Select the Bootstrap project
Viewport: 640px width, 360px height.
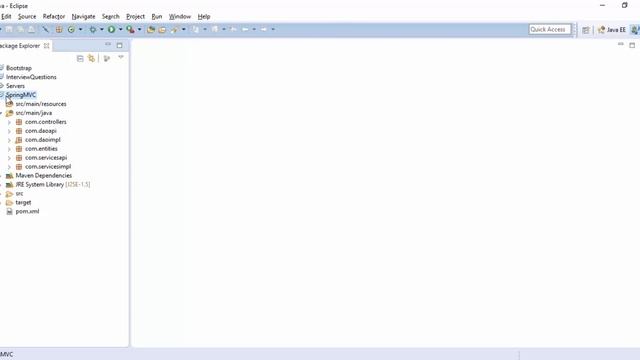pos(19,68)
